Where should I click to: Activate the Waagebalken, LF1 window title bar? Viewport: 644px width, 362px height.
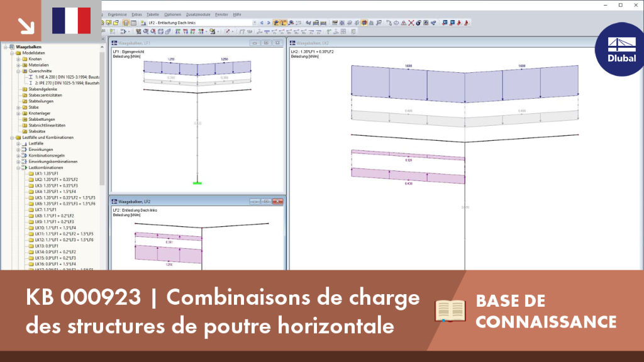(180, 43)
